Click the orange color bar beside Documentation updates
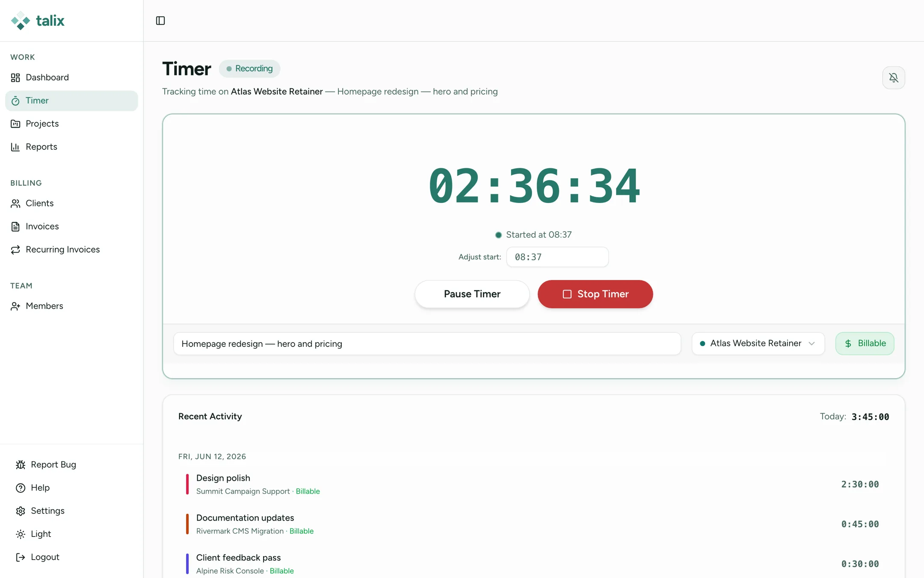Screen dimensions: 924x578 (x=187, y=524)
